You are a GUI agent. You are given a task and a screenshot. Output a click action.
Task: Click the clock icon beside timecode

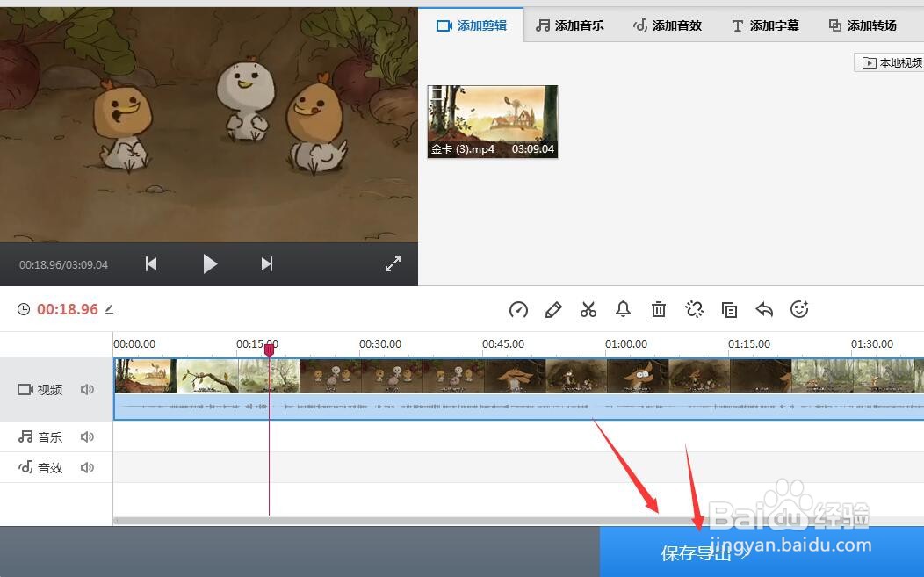[x=24, y=309]
